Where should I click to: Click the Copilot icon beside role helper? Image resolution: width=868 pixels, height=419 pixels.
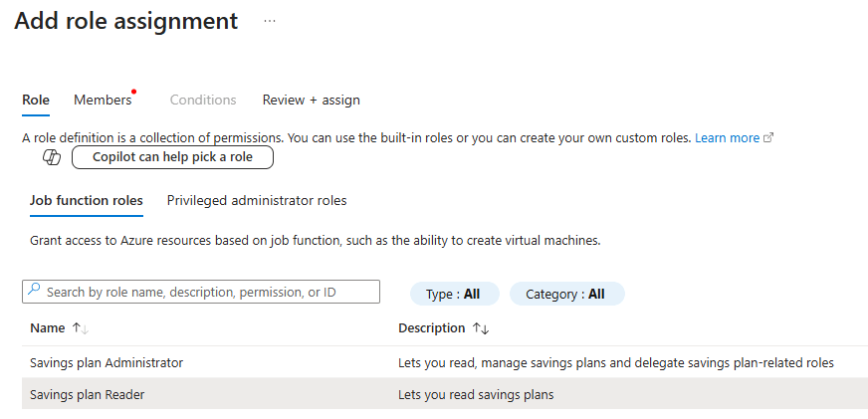click(x=52, y=157)
